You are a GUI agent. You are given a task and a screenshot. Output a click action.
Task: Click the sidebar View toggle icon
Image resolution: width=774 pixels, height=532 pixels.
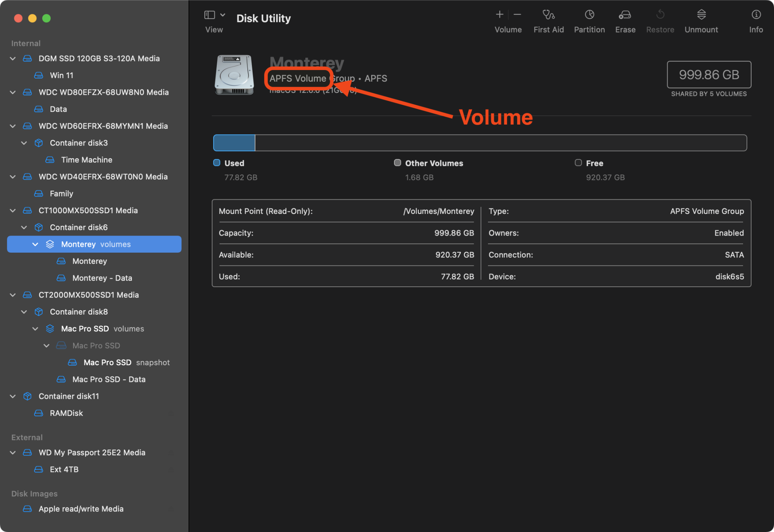point(210,15)
